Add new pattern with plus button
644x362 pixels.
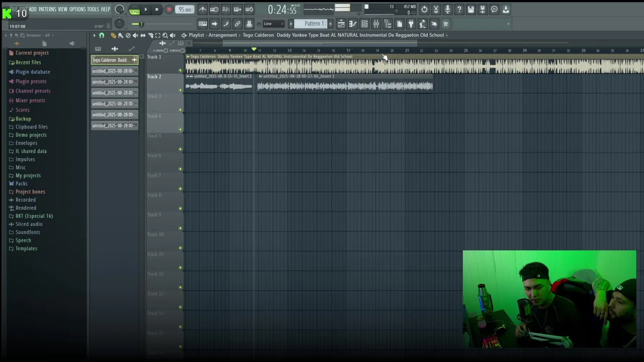pyautogui.click(x=330, y=24)
